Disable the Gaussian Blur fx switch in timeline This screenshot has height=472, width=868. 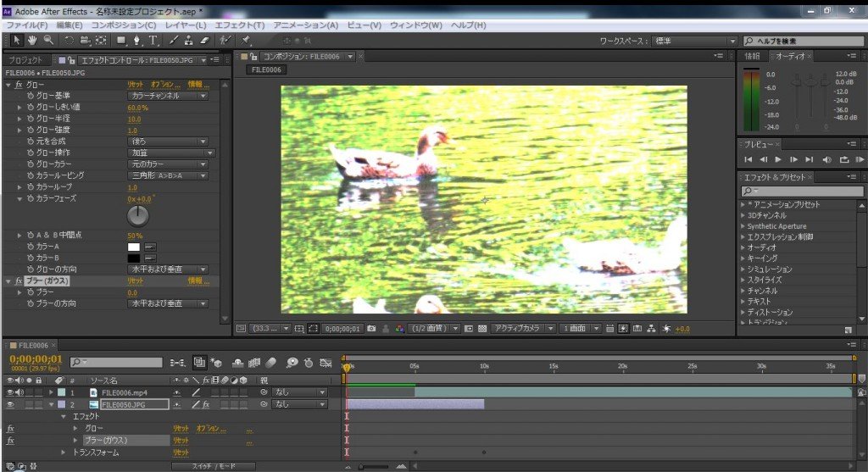click(x=10, y=441)
